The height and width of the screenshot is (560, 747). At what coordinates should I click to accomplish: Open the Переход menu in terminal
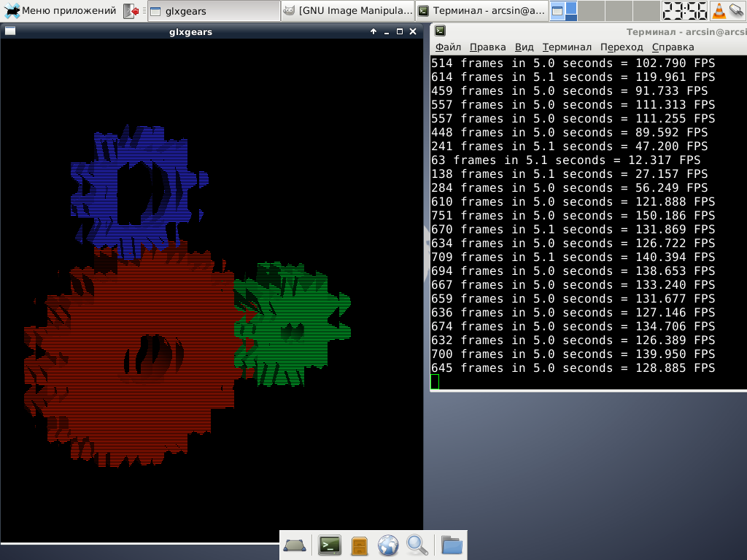622,47
